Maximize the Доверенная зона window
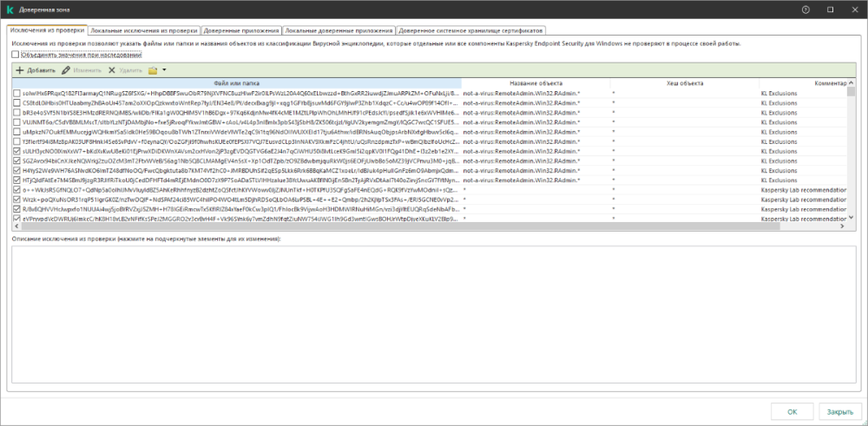The image size is (868, 426). click(x=830, y=10)
